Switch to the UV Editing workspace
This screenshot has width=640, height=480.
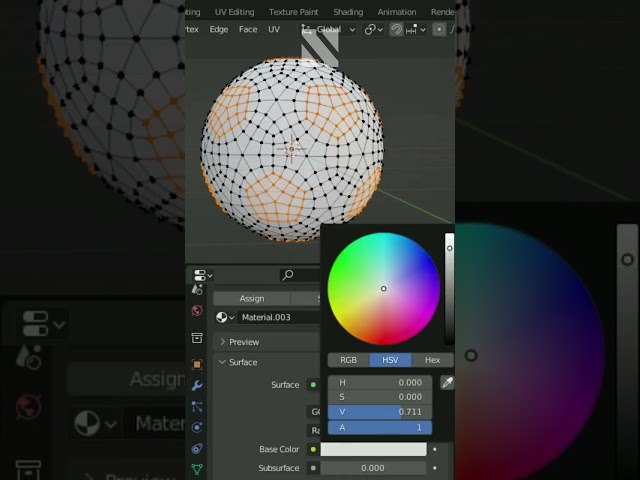234,12
